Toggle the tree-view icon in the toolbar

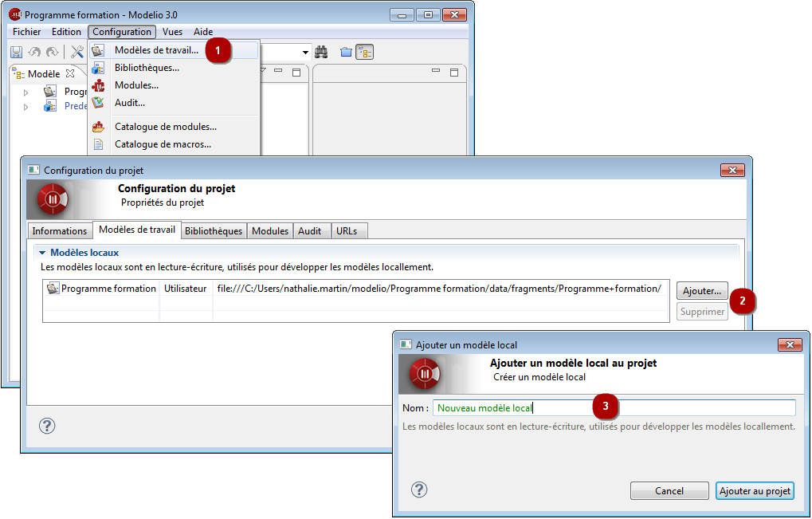pos(364,52)
